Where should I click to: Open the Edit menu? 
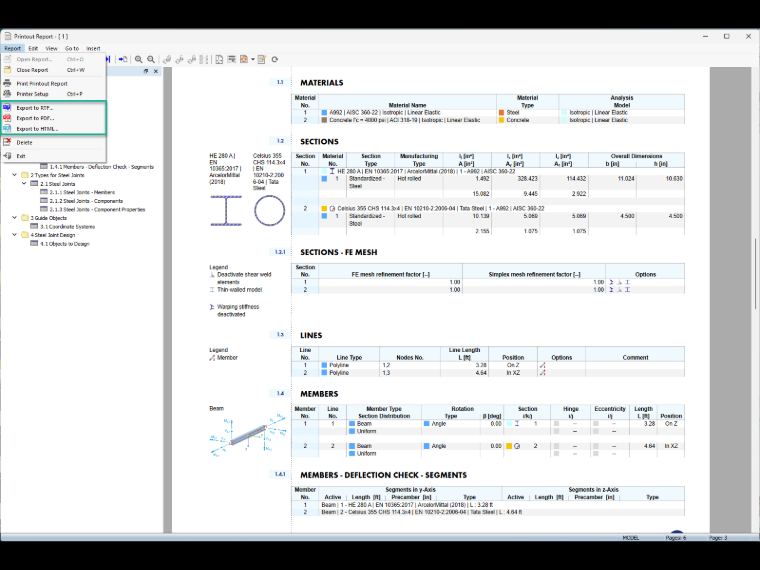point(33,48)
